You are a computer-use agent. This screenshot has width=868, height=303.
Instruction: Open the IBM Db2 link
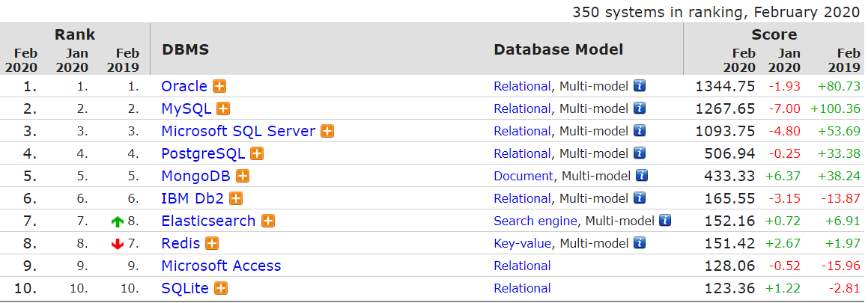(x=192, y=198)
